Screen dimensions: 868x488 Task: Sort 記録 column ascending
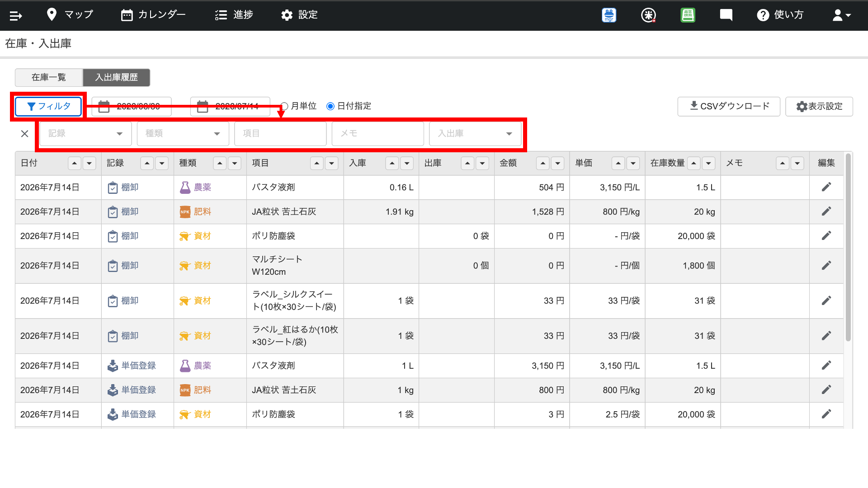(x=147, y=163)
